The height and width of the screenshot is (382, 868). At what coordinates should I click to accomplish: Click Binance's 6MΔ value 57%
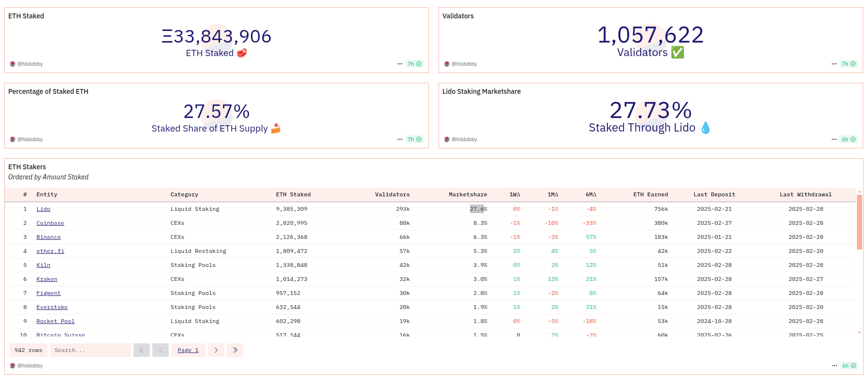(x=591, y=237)
